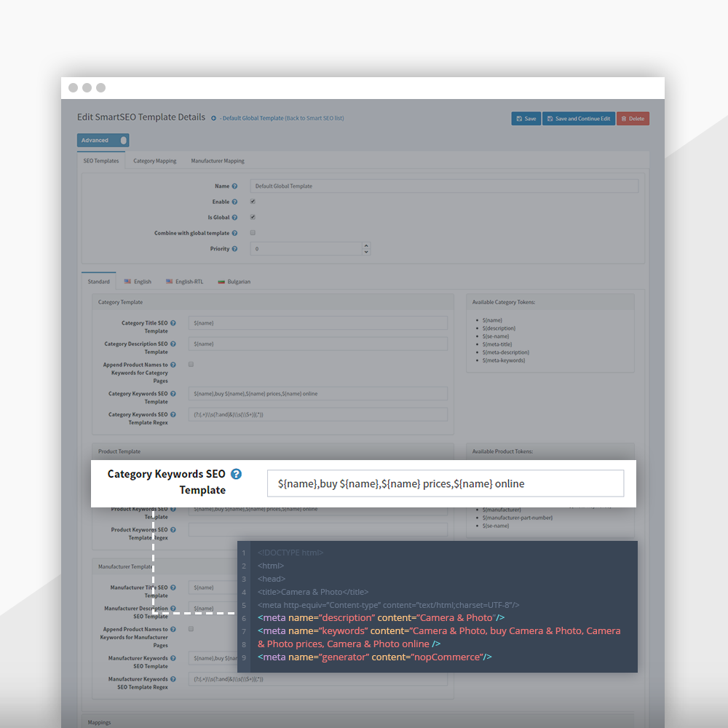Click Save and Continue Edit button
The width and height of the screenshot is (728, 728).
point(579,119)
